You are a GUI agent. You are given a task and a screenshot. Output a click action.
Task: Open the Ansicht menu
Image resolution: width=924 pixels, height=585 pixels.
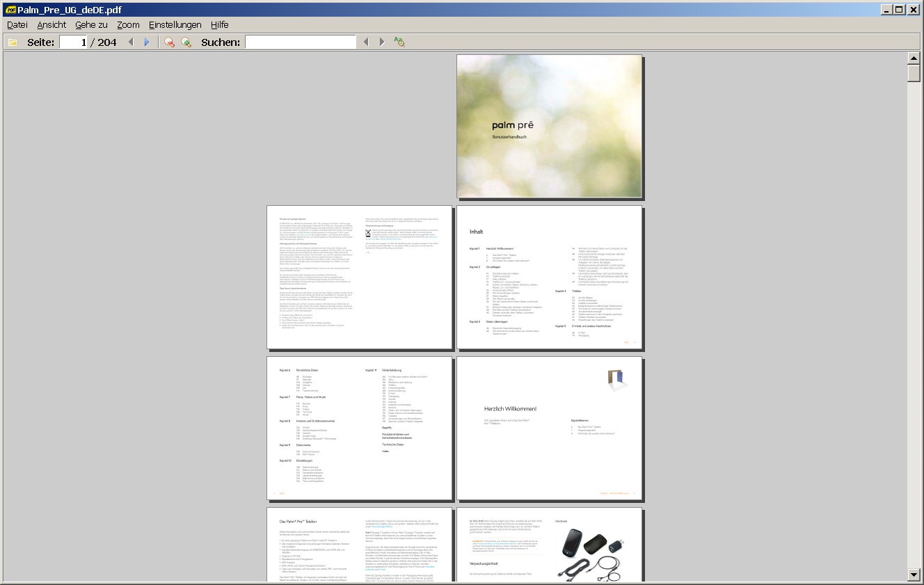coord(51,24)
